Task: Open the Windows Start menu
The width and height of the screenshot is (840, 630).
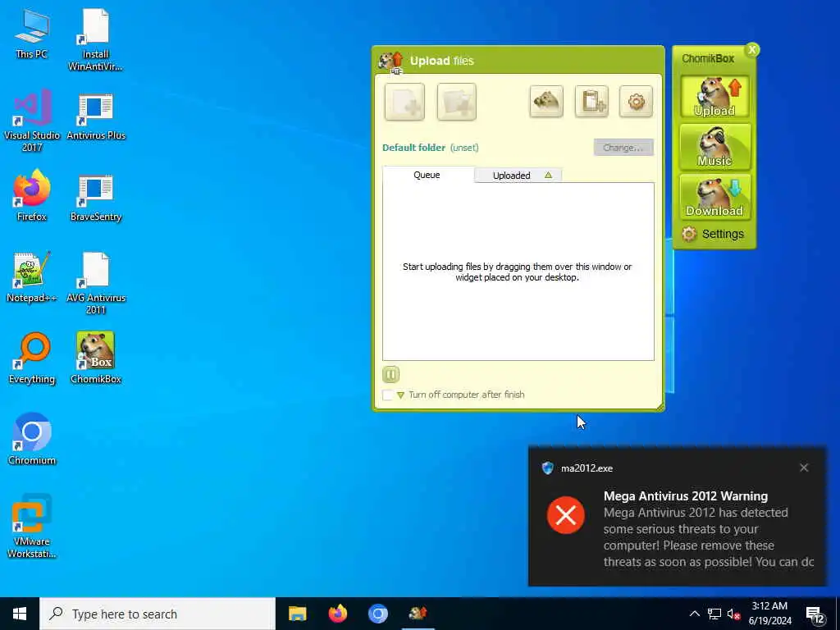Action: (x=20, y=614)
